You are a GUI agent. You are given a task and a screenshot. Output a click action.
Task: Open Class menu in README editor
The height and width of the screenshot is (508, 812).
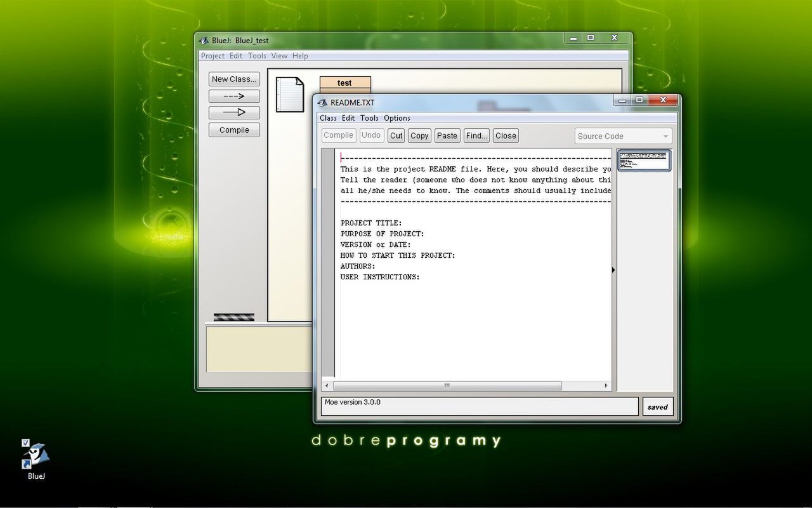(x=328, y=118)
